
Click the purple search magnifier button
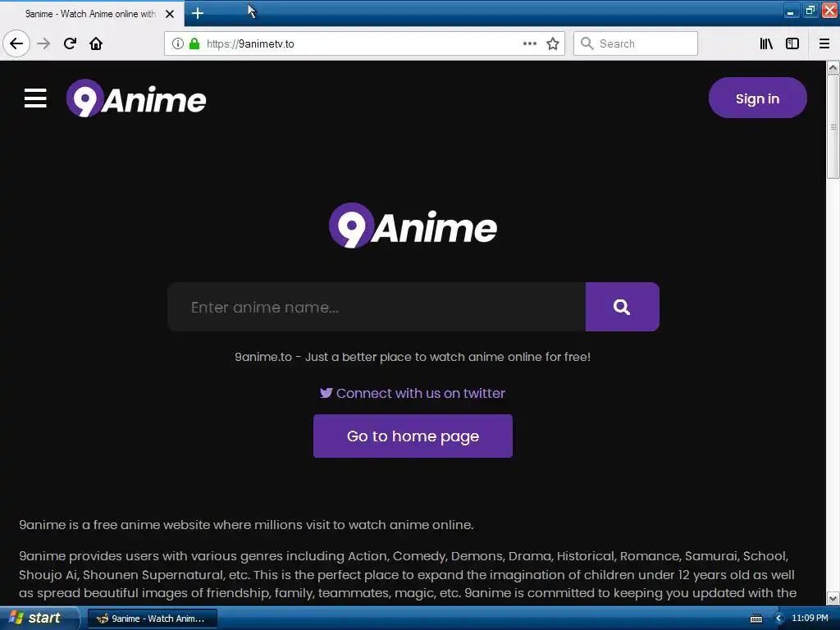tap(622, 307)
